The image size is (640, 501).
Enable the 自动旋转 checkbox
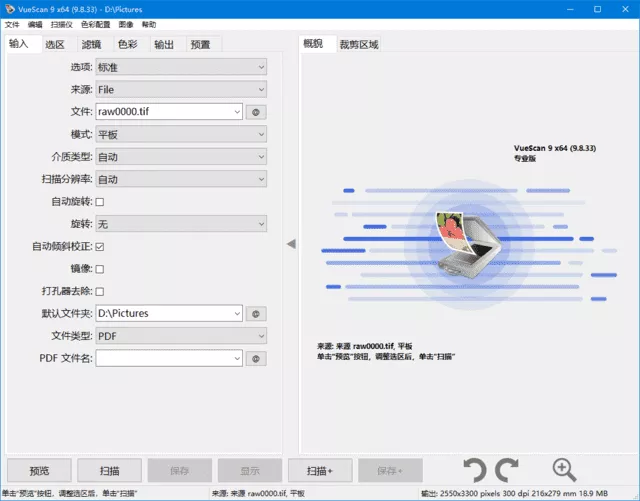click(x=100, y=202)
